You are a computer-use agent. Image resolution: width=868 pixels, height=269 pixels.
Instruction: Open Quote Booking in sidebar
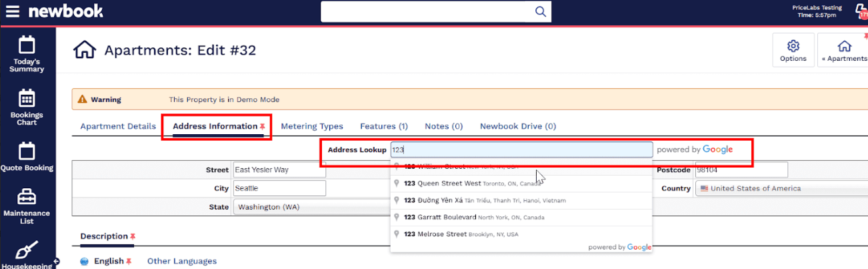[x=27, y=157]
